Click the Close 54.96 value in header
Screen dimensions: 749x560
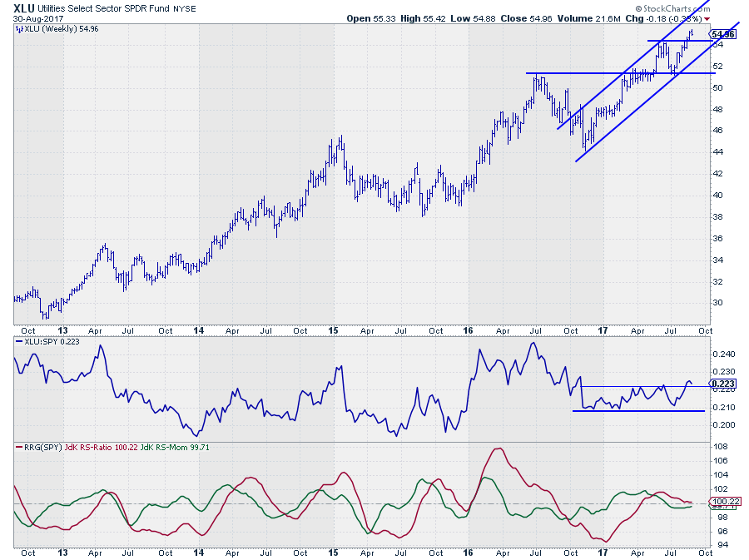click(x=526, y=18)
